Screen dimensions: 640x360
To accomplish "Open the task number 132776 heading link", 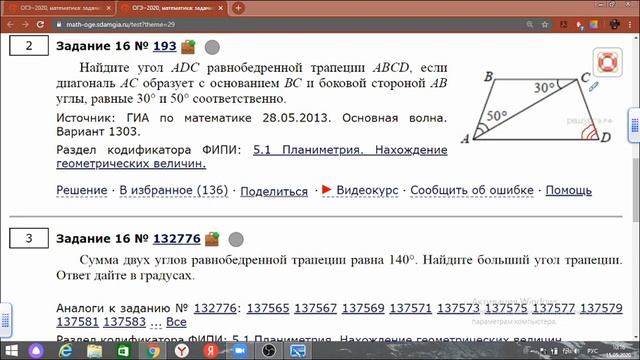I will pos(177,238).
